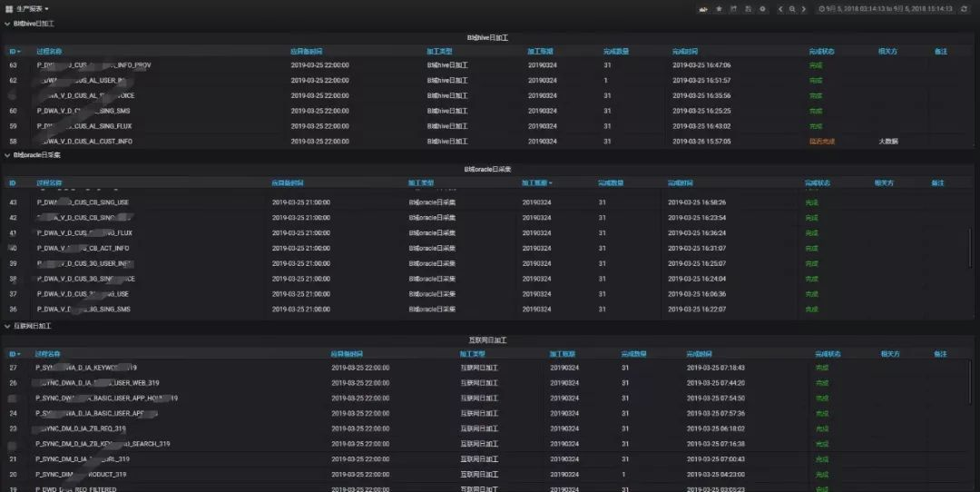Click completion time 2019-03-25 04:23:00
Viewport: 980px width, 492px height.
pos(716,475)
